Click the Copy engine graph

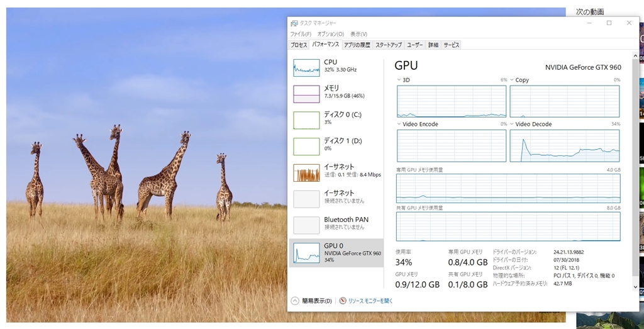[564, 101]
